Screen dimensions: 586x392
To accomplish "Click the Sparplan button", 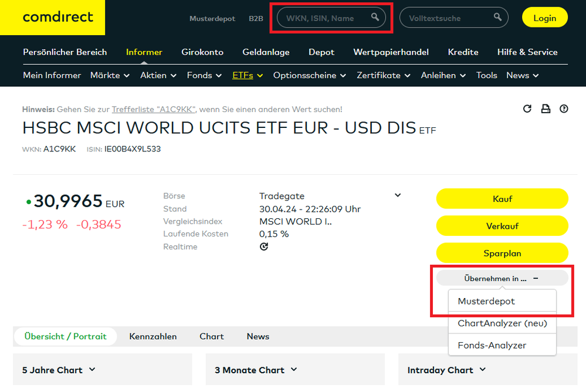I will coord(502,254).
